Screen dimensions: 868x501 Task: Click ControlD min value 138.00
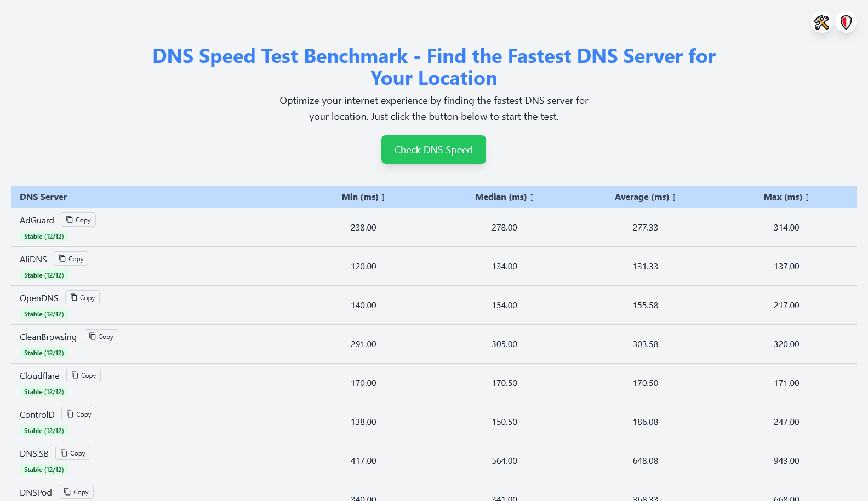[x=363, y=422]
